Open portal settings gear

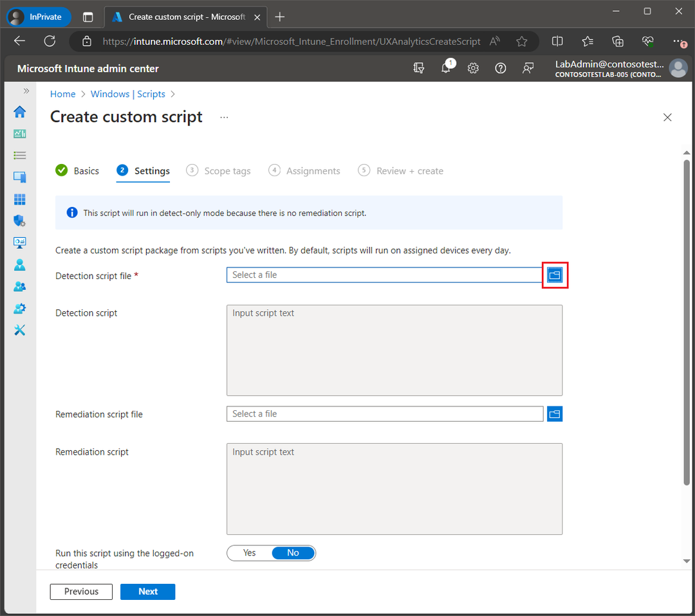click(x=473, y=68)
